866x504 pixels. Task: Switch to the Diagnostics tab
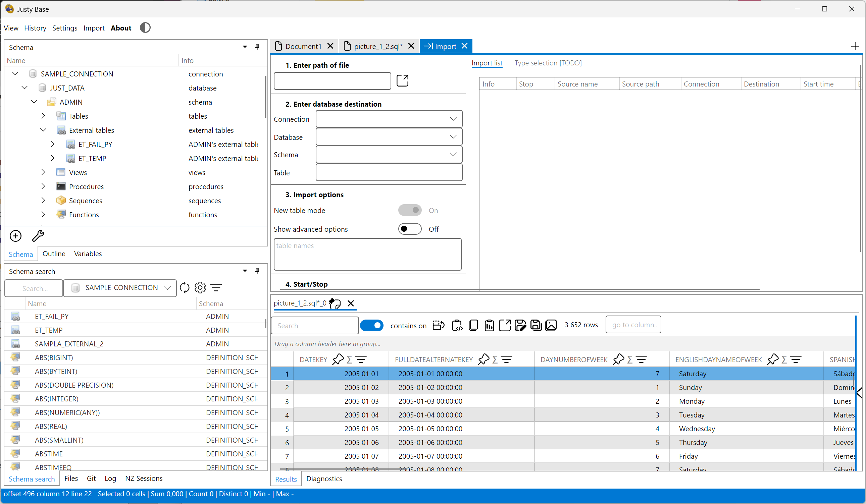click(324, 479)
